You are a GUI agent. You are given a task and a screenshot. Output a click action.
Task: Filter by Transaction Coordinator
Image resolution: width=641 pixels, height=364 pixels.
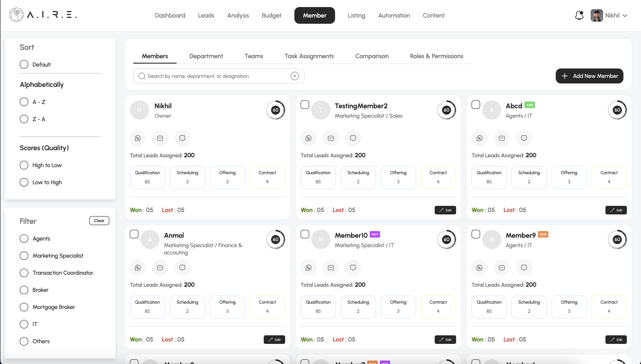[x=24, y=272]
